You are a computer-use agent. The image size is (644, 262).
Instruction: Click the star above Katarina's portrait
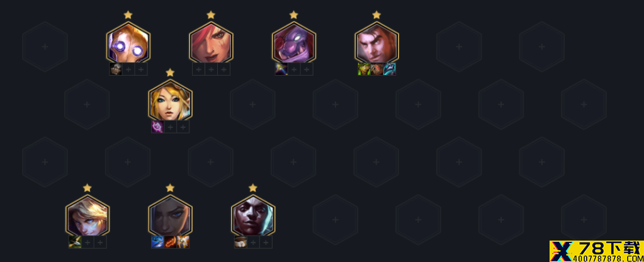tap(211, 14)
